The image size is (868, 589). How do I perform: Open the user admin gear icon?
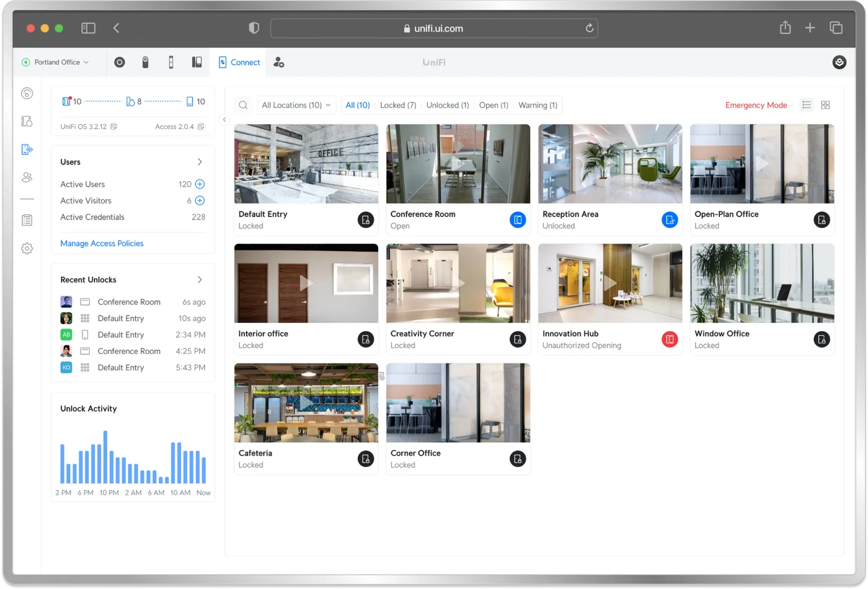(x=279, y=62)
